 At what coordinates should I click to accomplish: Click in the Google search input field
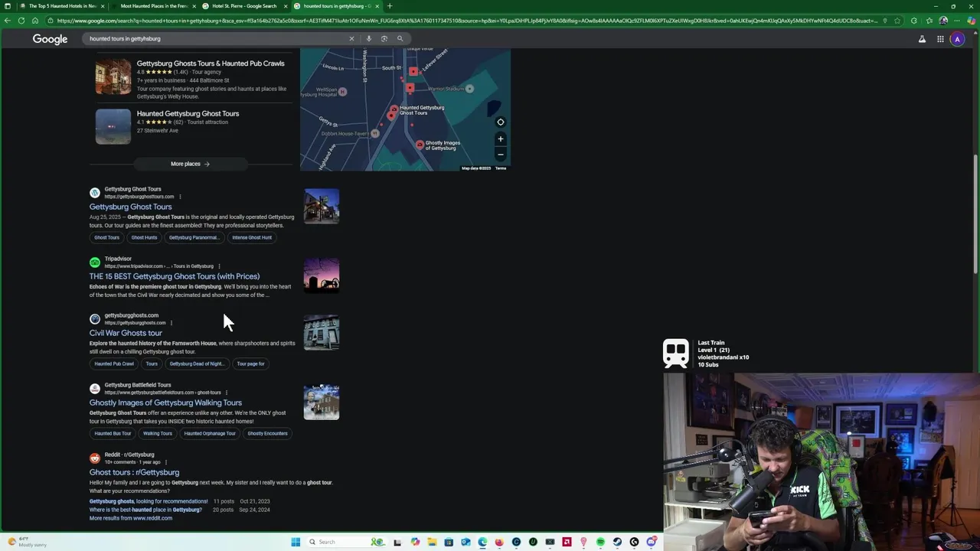click(x=216, y=38)
